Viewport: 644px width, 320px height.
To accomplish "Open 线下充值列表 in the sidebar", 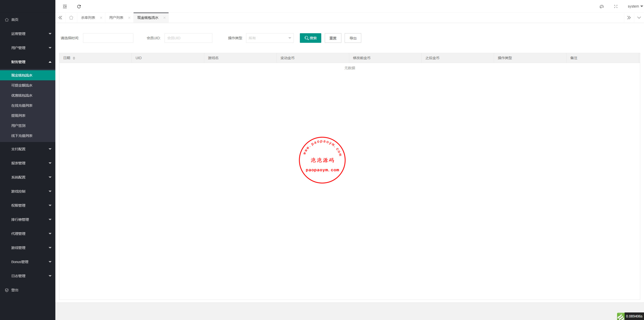I will coord(28,136).
